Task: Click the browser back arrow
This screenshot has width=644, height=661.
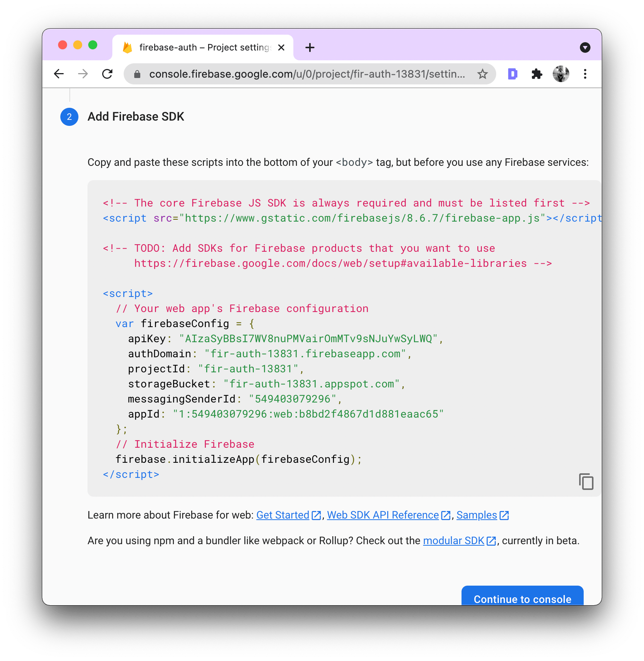Action: tap(59, 74)
